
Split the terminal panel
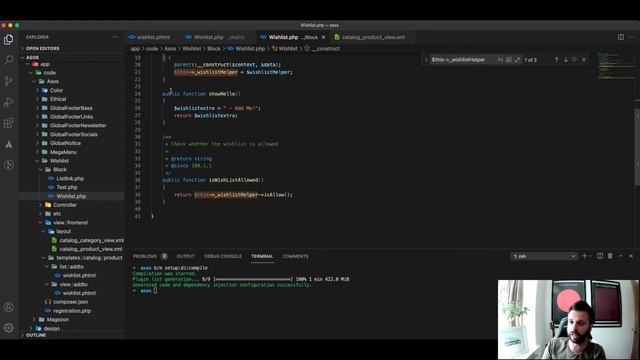[600, 256]
